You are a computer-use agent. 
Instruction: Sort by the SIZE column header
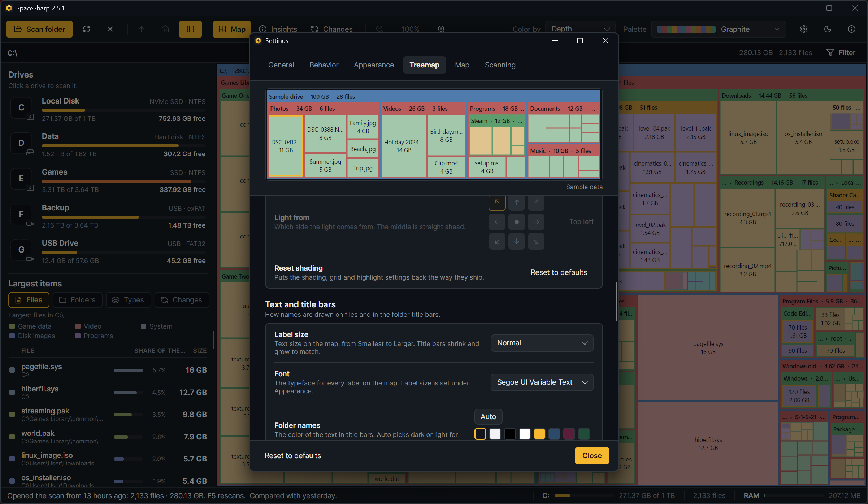tap(200, 351)
